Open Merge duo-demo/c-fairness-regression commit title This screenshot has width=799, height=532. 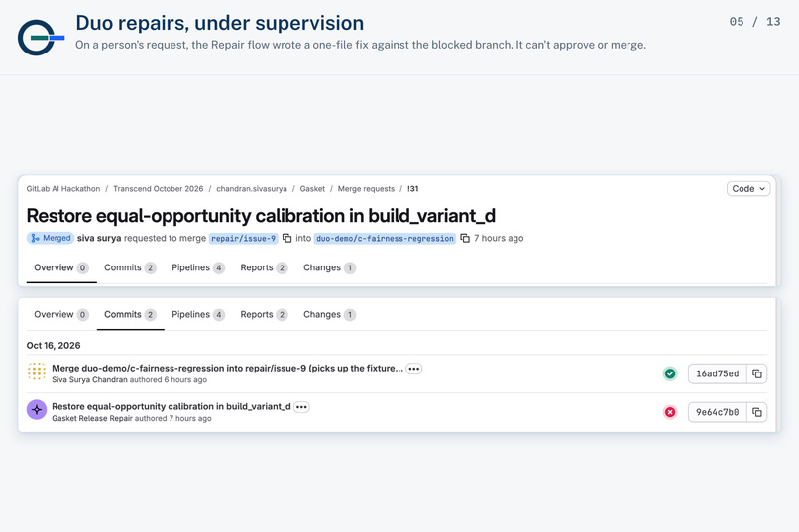coord(227,369)
